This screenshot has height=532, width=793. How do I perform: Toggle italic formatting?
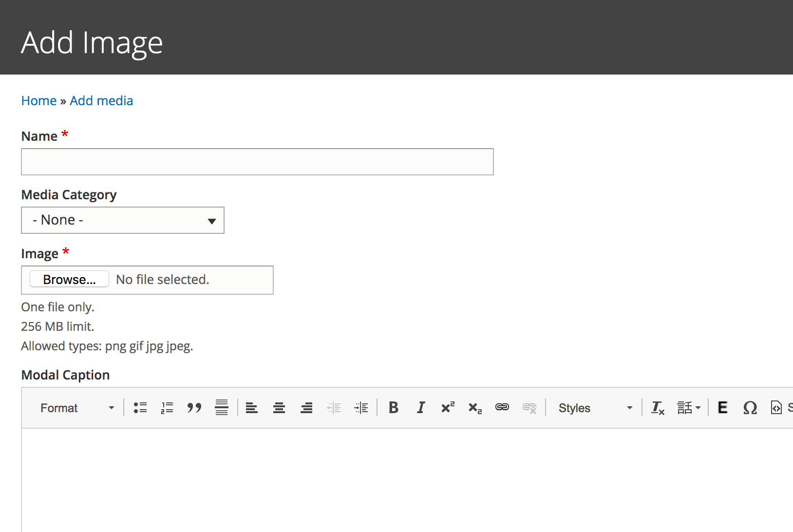(x=421, y=408)
